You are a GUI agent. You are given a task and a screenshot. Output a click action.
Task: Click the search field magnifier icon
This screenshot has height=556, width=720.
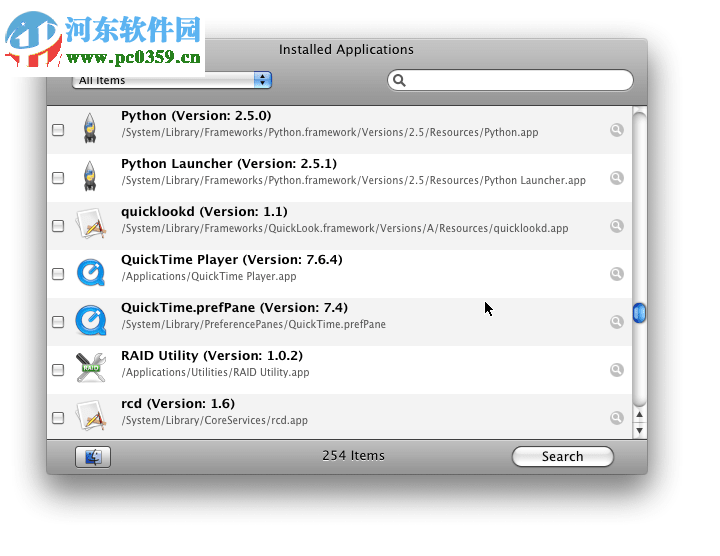point(399,81)
